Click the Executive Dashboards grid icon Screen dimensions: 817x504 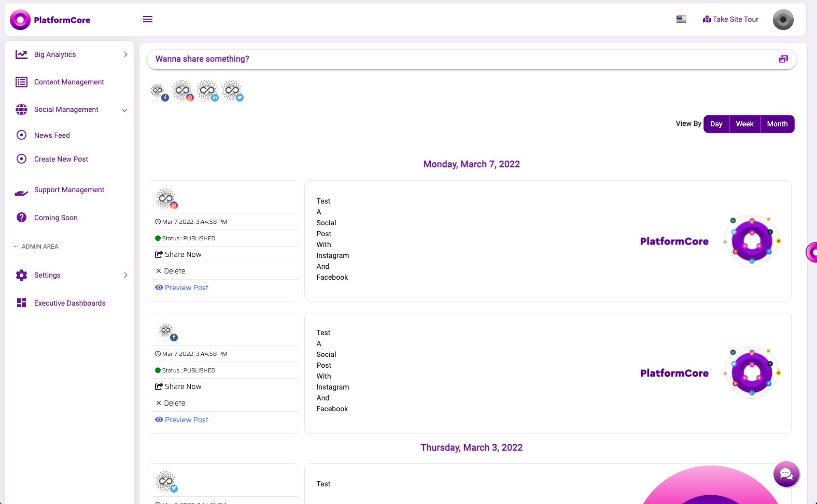(x=21, y=303)
